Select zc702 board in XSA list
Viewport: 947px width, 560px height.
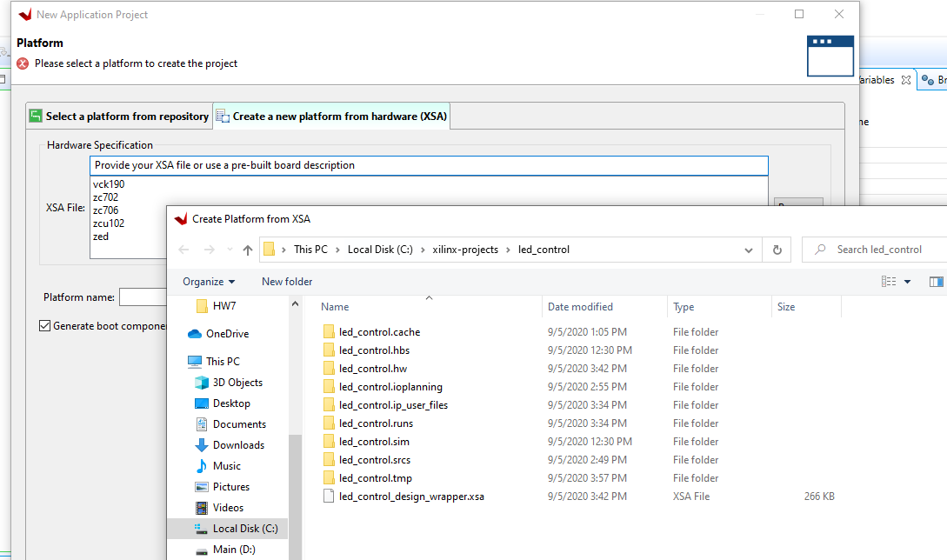click(106, 197)
